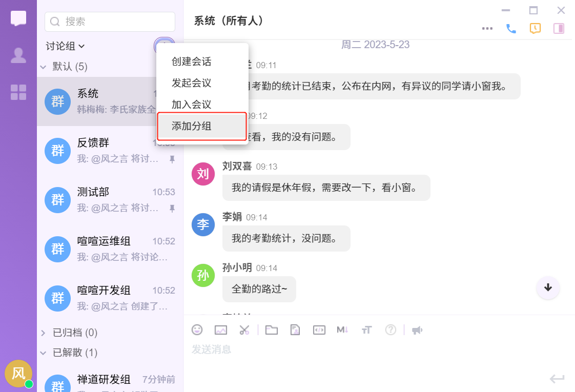Open the emoji picker in message toolbar
The height and width of the screenshot is (392, 575).
197,330
